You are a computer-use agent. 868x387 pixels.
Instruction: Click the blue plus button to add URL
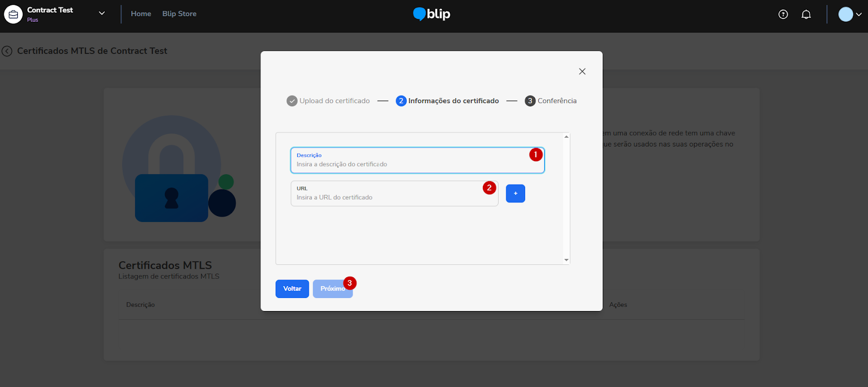tap(515, 194)
